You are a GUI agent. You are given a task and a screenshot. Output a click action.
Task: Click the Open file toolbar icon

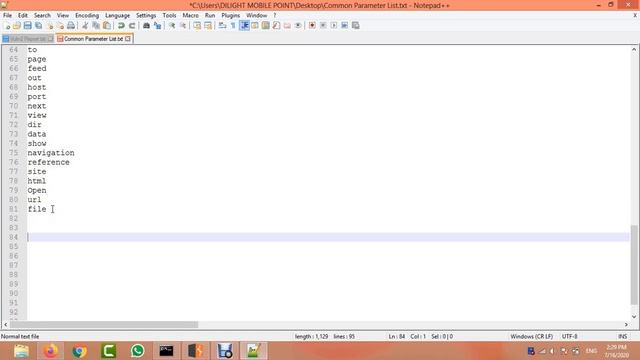tap(17, 26)
